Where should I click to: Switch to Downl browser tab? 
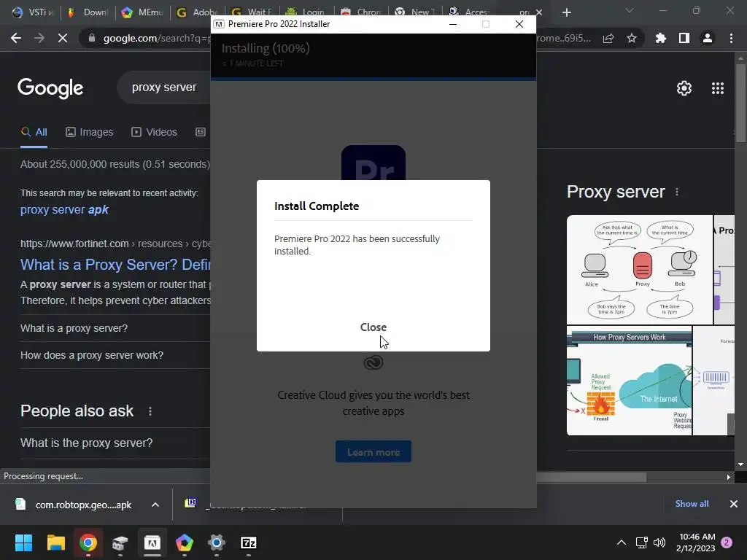coord(88,12)
